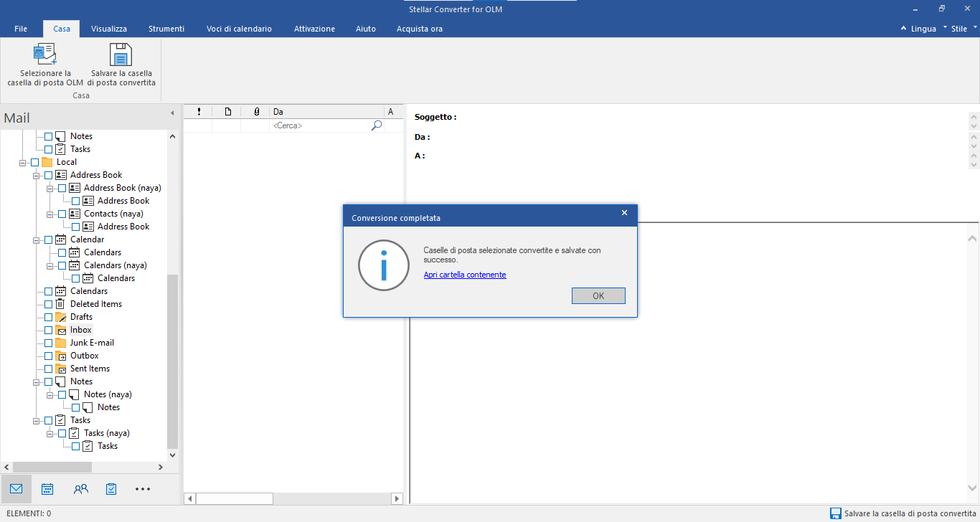Image resolution: width=980 pixels, height=522 pixels.
Task: Click the Select OLM mailbox icon
Action: click(x=45, y=54)
